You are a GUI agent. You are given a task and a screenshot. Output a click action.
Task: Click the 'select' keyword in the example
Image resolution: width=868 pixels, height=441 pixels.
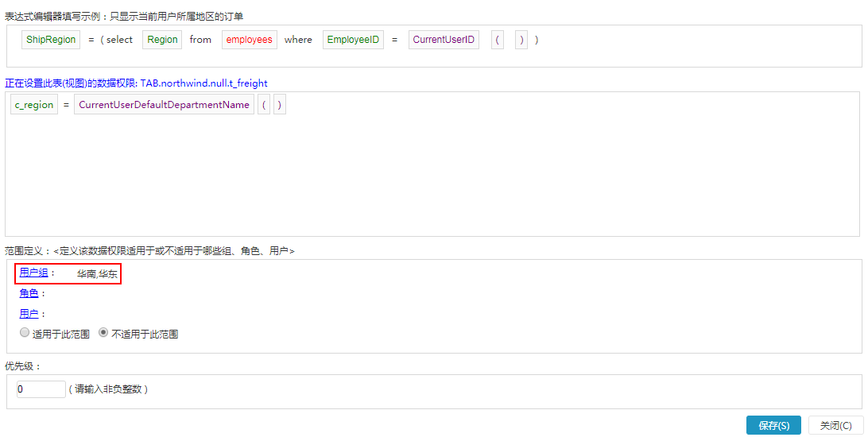(119, 40)
